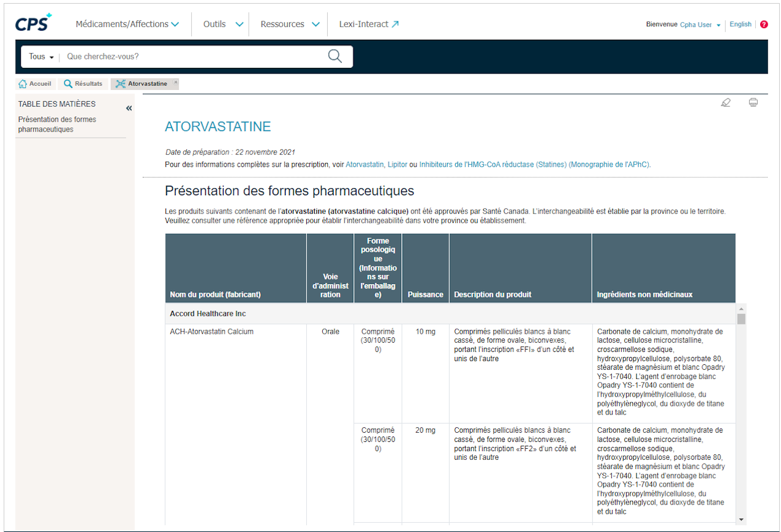Click the Date de préparation text
The image size is (781, 532).
point(230,152)
